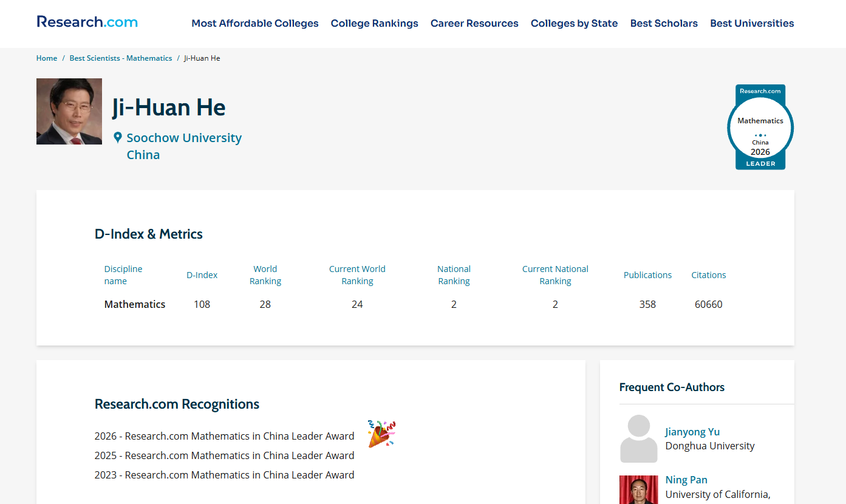This screenshot has height=504, width=846.
Task: Follow the Home breadcrumb link
Action: coord(47,58)
